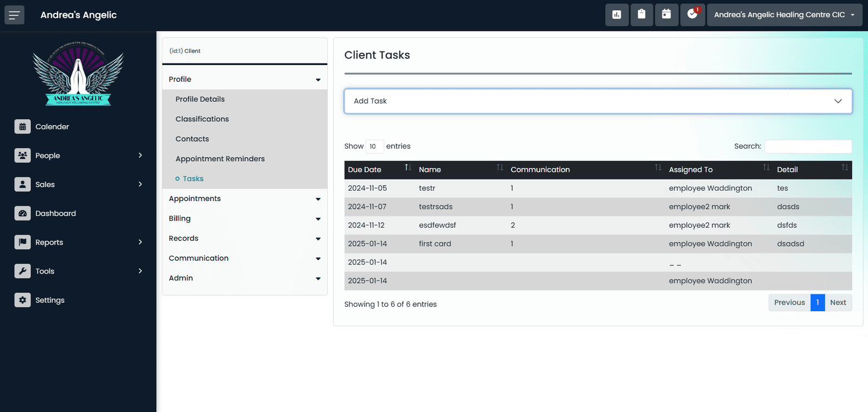This screenshot has width=868, height=412.
Task: Expand the Billing section
Action: tap(245, 218)
